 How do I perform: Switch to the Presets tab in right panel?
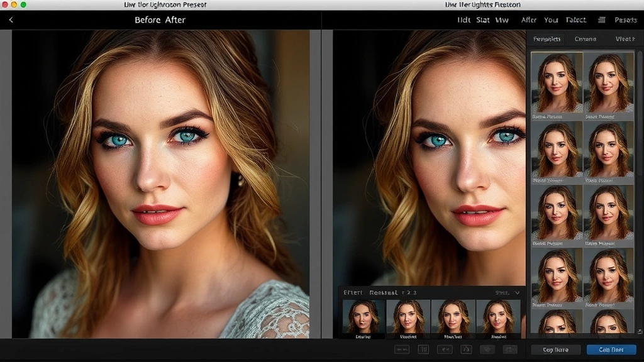547,38
